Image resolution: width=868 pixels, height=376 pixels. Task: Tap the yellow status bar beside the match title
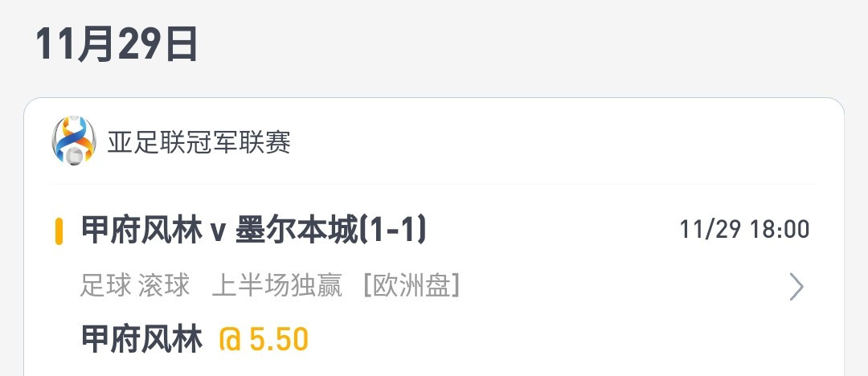(59, 231)
